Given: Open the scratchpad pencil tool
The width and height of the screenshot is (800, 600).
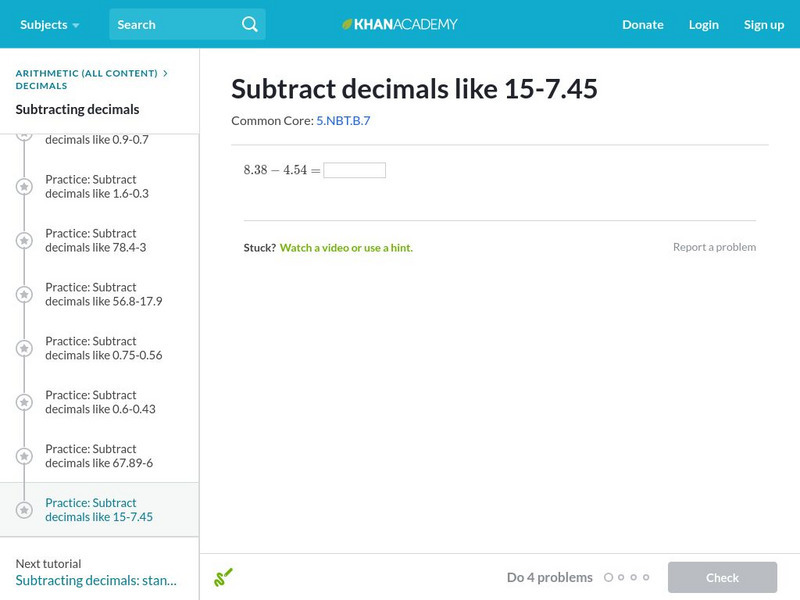Looking at the screenshot, I should coord(223,577).
